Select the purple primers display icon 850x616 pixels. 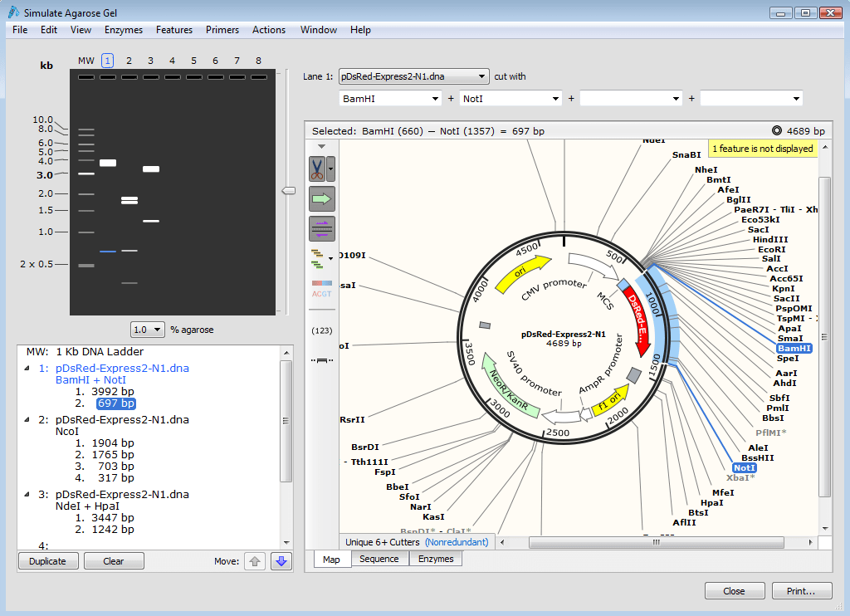[x=321, y=228]
